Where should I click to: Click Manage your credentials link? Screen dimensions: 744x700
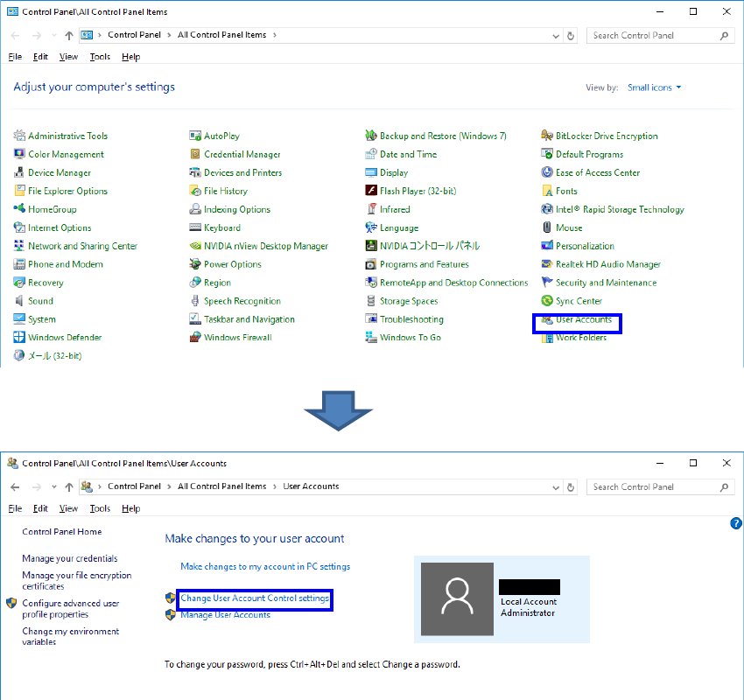(70, 558)
